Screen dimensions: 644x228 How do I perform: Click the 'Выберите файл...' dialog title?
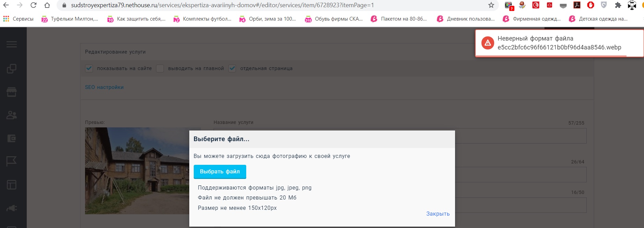(x=222, y=139)
